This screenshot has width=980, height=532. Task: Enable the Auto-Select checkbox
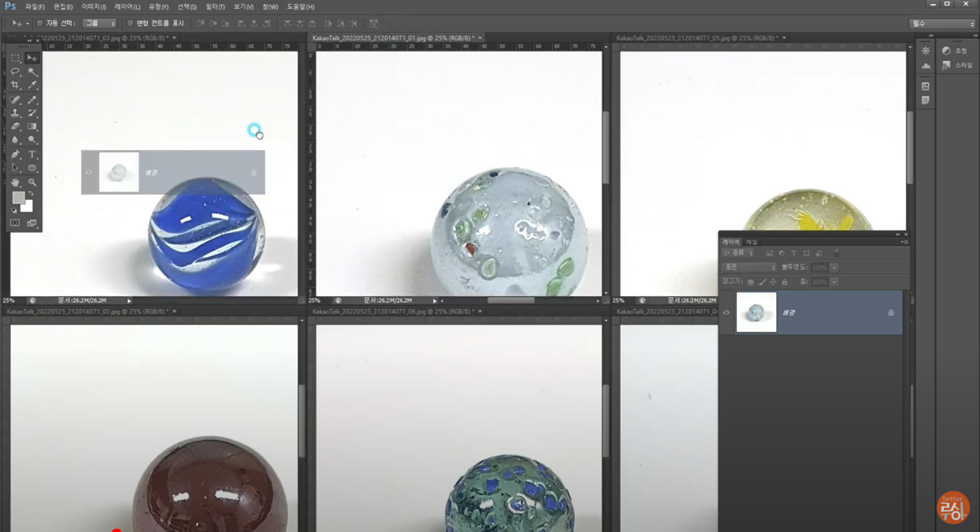click(40, 23)
